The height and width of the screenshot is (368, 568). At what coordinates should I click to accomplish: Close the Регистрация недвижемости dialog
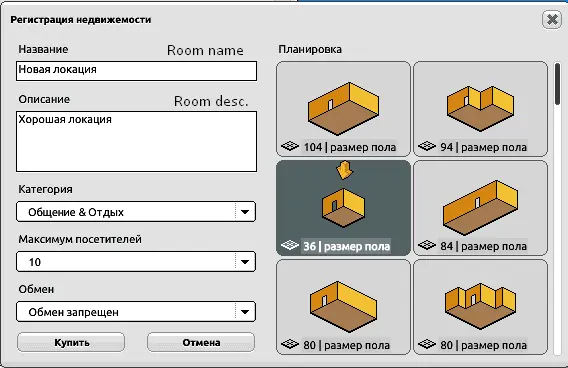point(552,19)
